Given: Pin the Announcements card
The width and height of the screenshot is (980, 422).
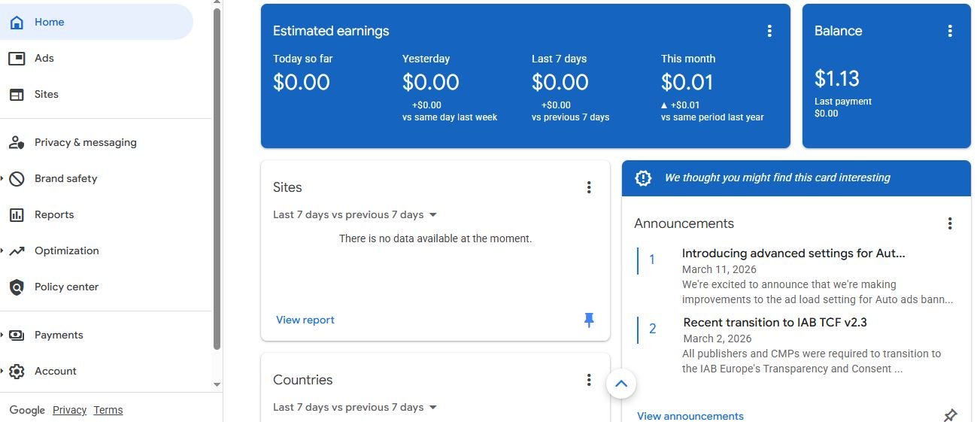Looking at the screenshot, I should (950, 415).
